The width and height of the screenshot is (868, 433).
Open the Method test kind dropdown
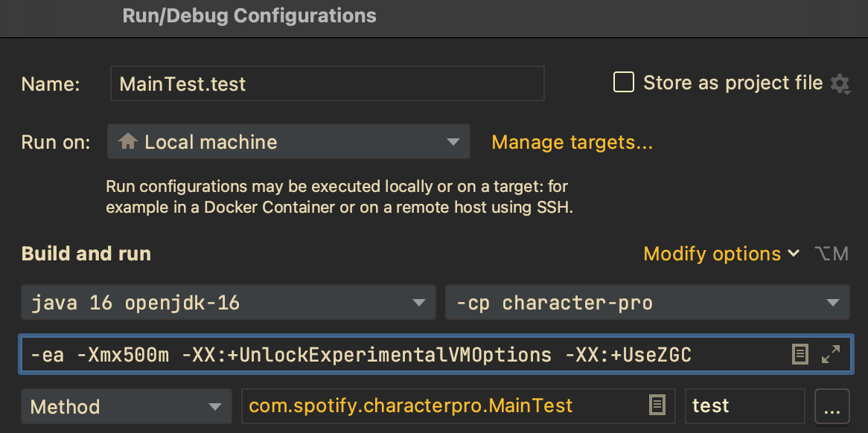click(127, 406)
